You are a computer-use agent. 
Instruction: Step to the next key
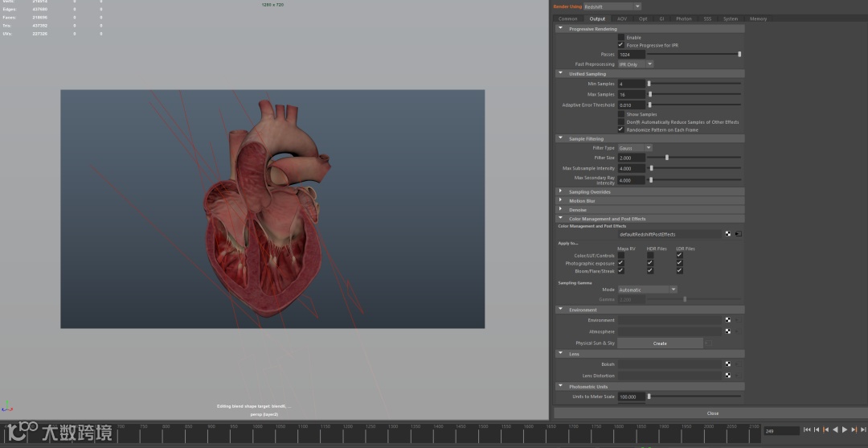(x=853, y=430)
